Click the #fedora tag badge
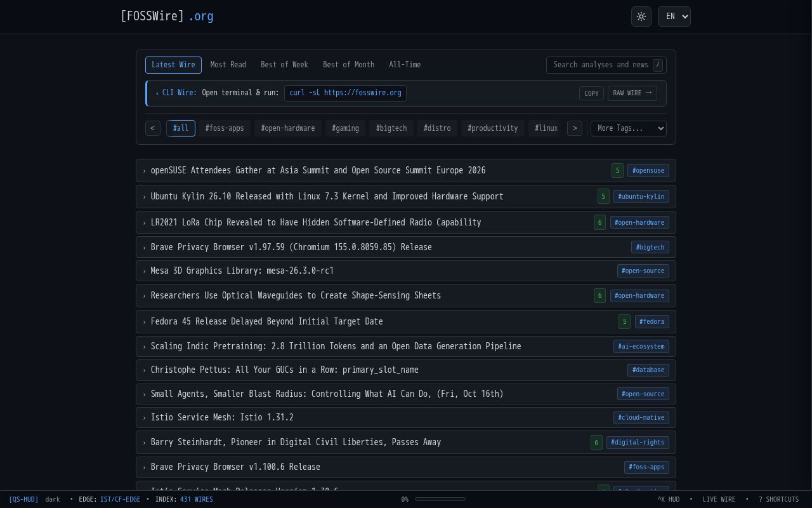 click(x=652, y=321)
